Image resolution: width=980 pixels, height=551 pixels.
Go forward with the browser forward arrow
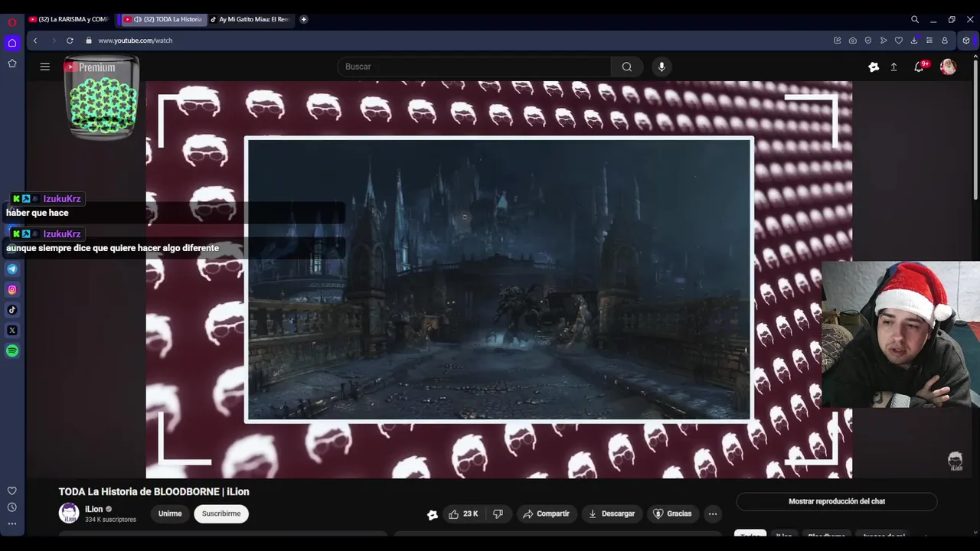click(x=54, y=41)
